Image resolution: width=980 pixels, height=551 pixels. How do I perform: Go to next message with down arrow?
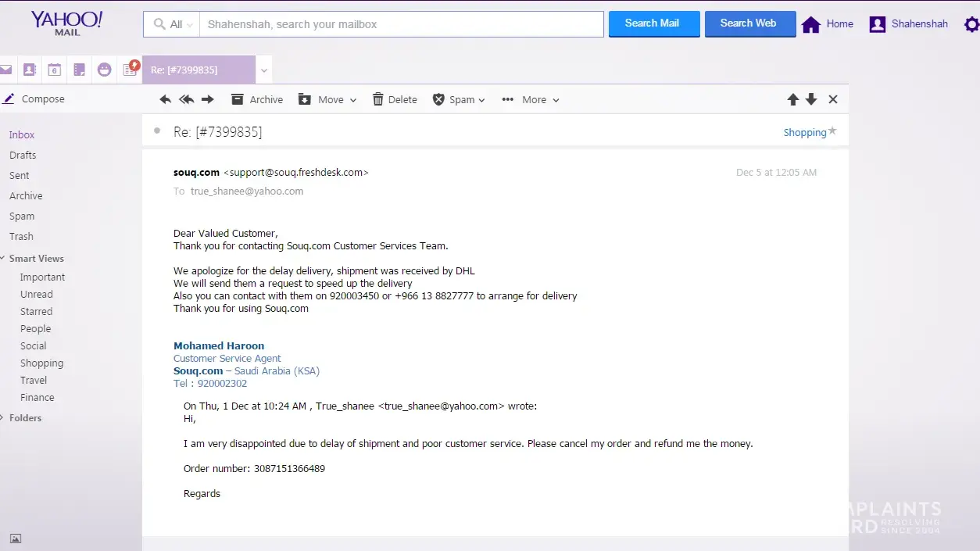click(x=811, y=99)
